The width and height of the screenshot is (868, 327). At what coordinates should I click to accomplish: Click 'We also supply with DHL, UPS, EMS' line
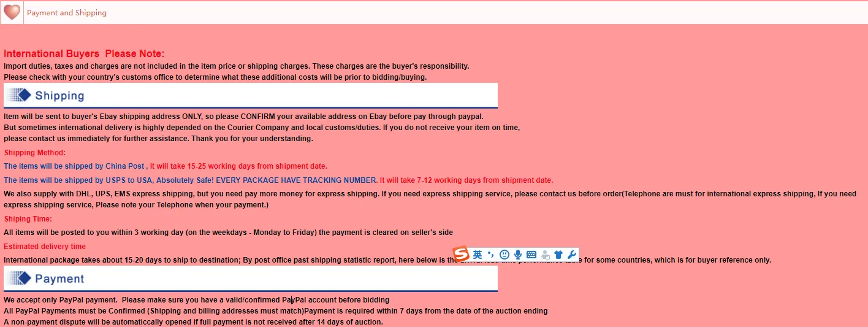pyautogui.click(x=430, y=199)
